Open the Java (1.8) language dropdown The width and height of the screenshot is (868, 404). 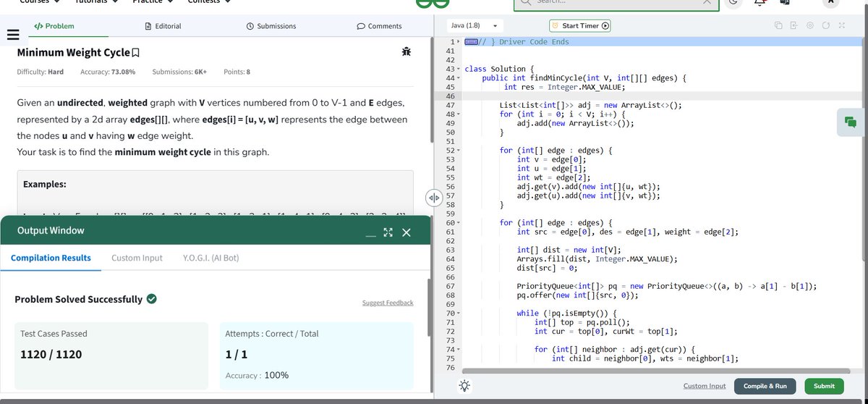475,26
